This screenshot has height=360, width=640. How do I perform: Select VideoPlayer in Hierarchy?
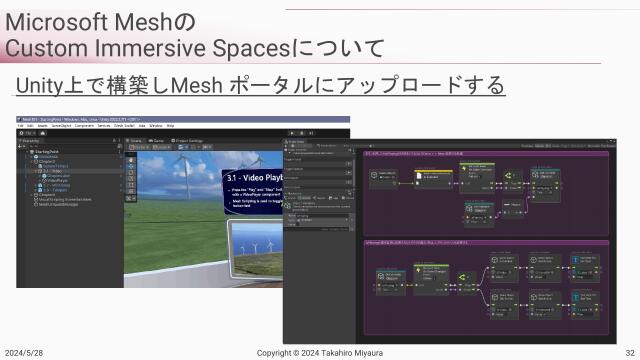click(x=57, y=180)
